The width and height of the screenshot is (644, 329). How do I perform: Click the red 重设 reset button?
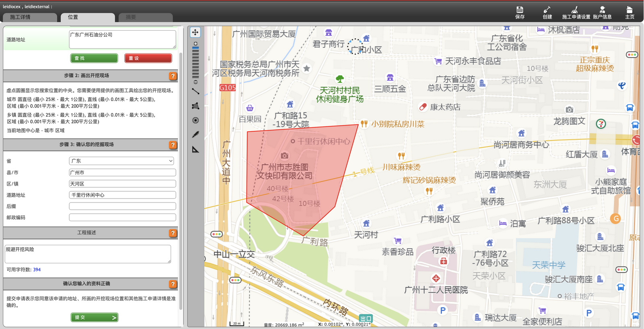tap(148, 58)
